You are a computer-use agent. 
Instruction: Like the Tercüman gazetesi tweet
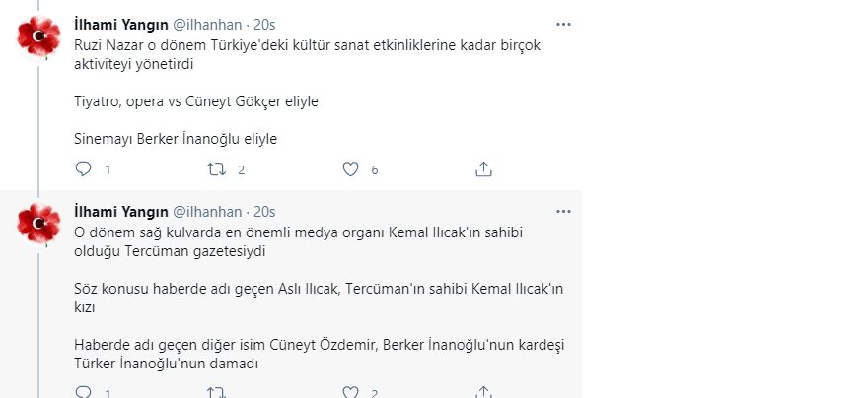click(349, 392)
